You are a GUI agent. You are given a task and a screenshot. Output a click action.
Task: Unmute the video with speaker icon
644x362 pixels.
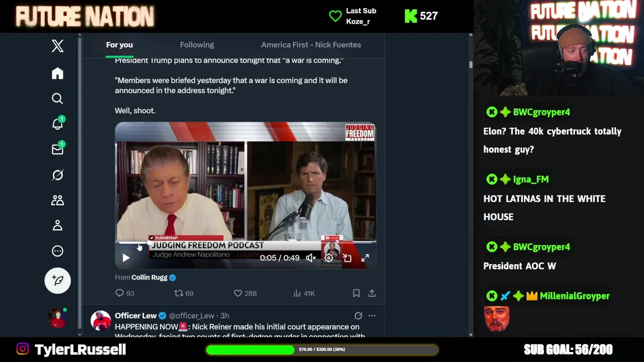(x=311, y=258)
